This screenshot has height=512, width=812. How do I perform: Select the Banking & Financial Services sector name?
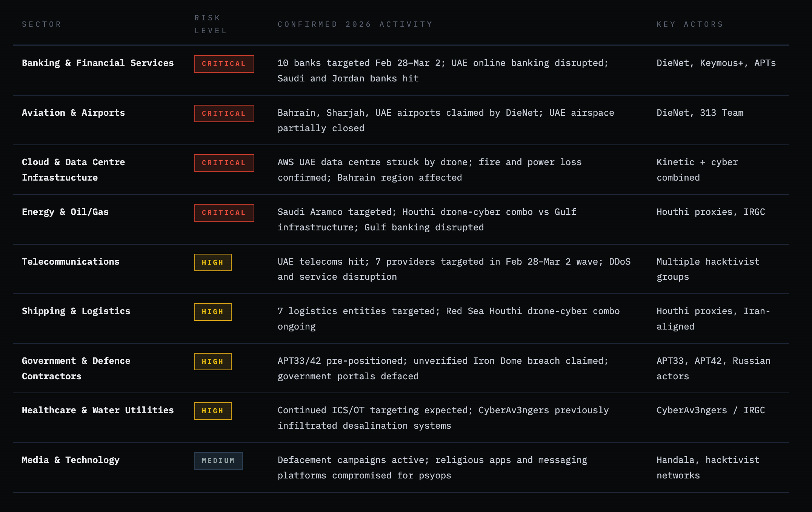(x=98, y=63)
